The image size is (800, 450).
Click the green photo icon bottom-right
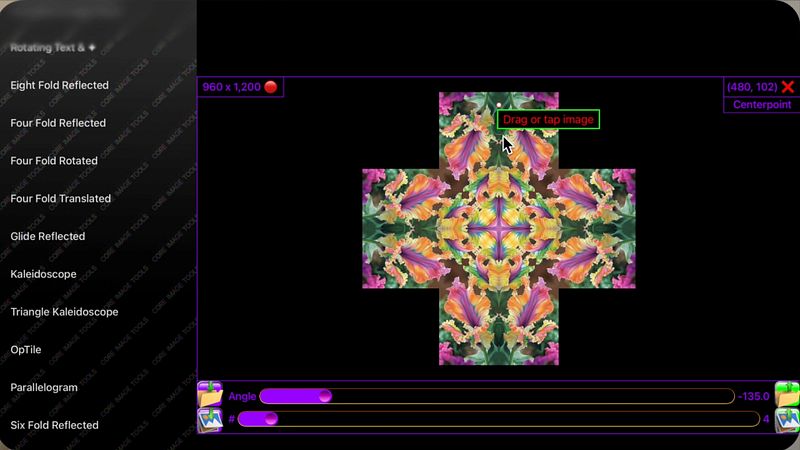coord(787,420)
